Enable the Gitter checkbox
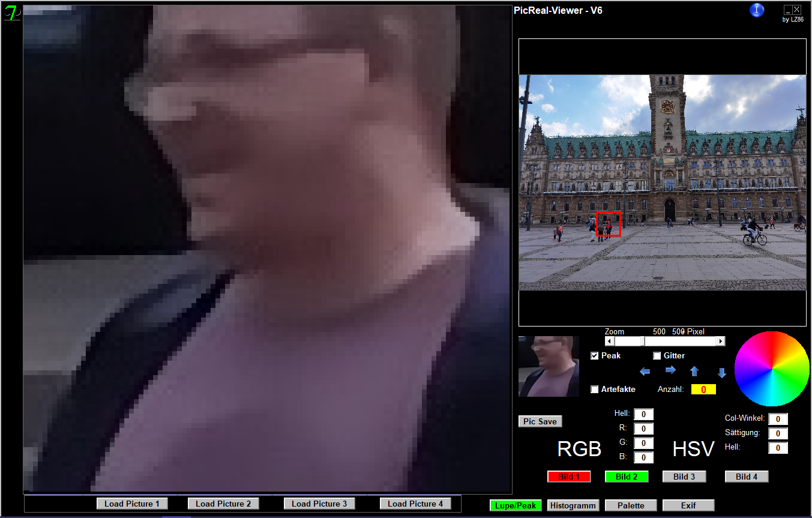The height and width of the screenshot is (518, 812). pyautogui.click(x=657, y=355)
